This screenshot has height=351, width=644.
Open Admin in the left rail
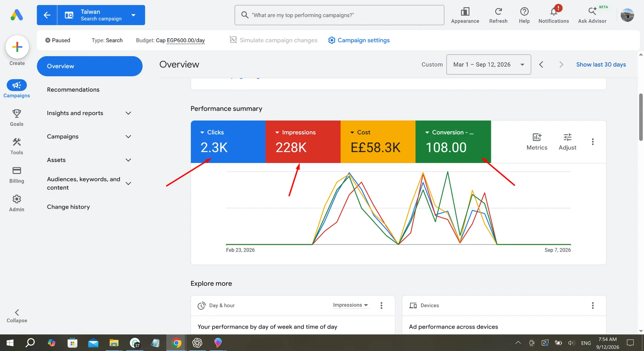16,203
